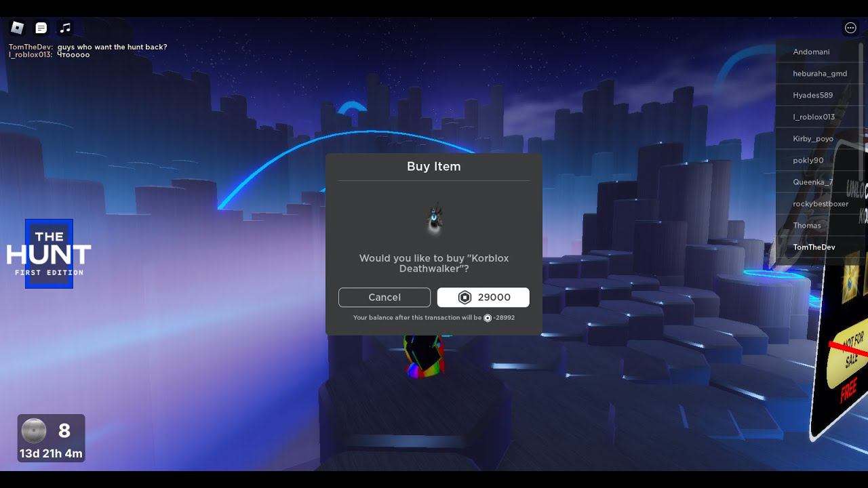Click the l_roblox013 chat message
The width and height of the screenshot is (868, 488).
pyautogui.click(x=49, y=55)
